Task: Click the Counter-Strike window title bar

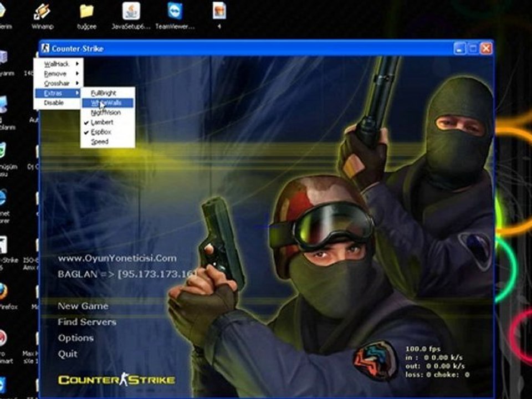Action: [266, 48]
